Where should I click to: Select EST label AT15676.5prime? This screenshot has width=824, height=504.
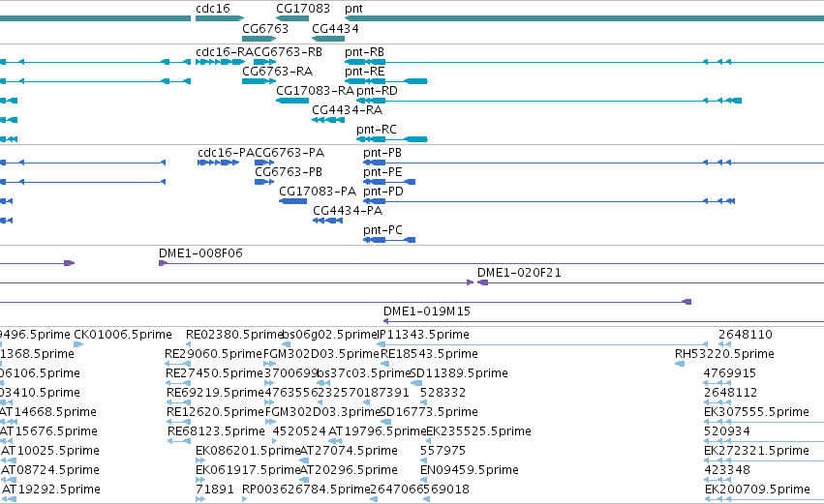pos(48,432)
